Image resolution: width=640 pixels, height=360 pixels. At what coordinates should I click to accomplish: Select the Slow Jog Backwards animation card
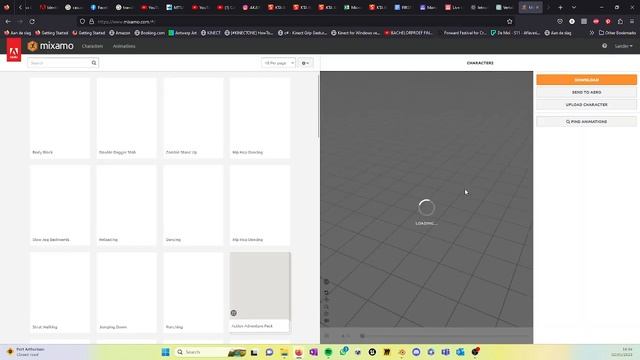(60, 205)
